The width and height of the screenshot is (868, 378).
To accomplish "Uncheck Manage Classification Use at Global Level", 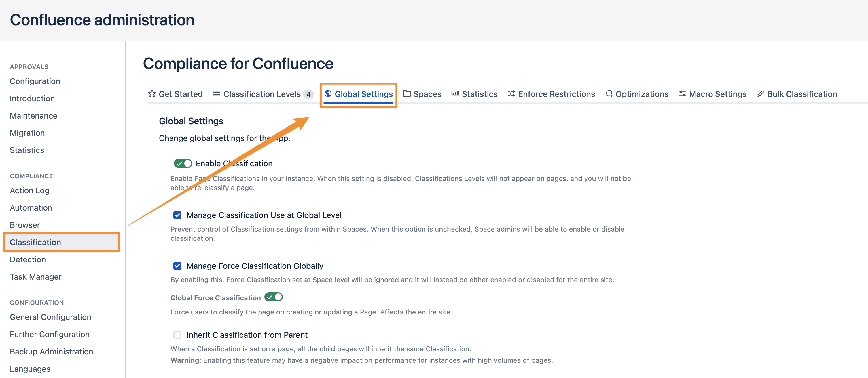I will click(x=177, y=215).
